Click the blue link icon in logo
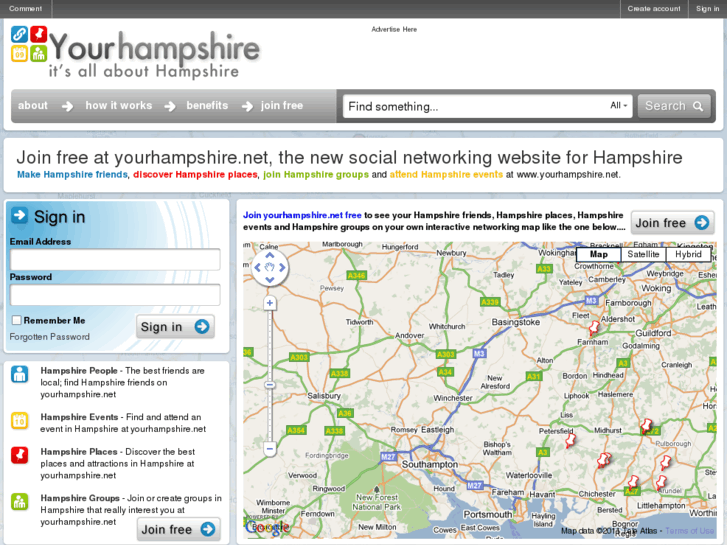 (19, 34)
